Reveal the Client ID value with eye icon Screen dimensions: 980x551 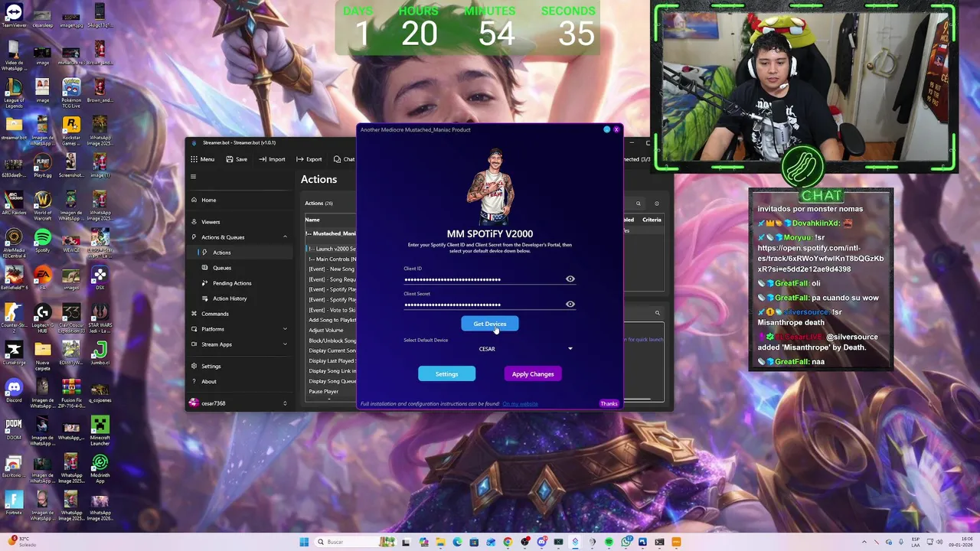pos(570,279)
